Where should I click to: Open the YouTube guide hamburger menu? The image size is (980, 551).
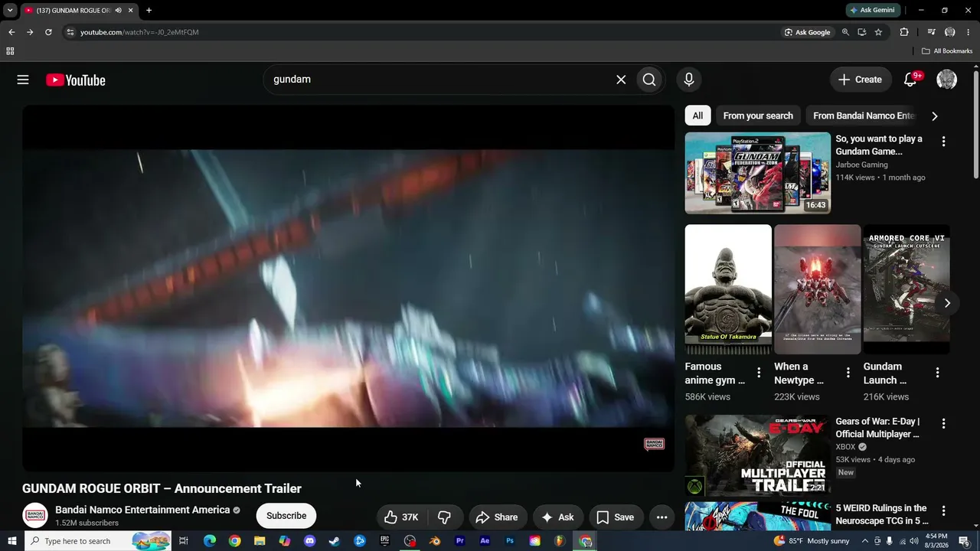(23, 80)
